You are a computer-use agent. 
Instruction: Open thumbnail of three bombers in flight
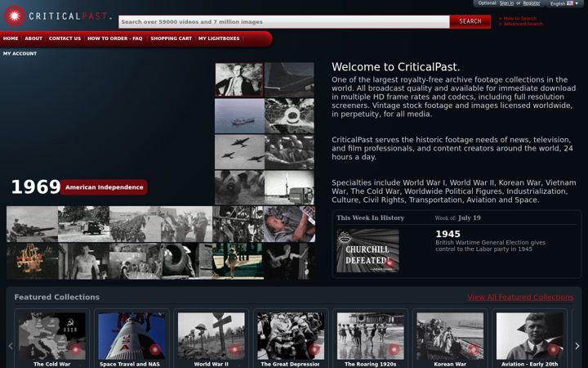pos(239,152)
